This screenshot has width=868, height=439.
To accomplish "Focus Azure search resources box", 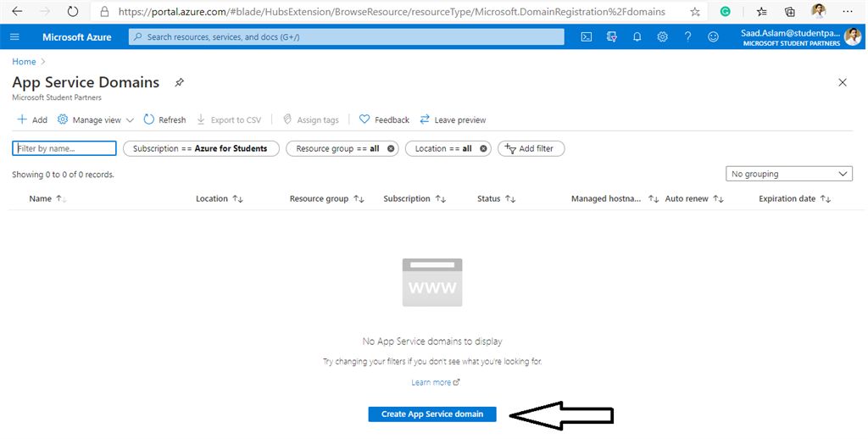I will 347,37.
